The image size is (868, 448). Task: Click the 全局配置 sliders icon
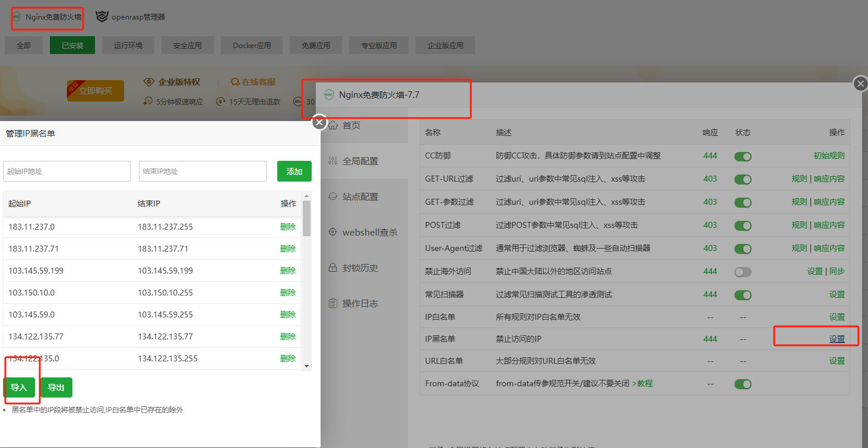pos(332,161)
